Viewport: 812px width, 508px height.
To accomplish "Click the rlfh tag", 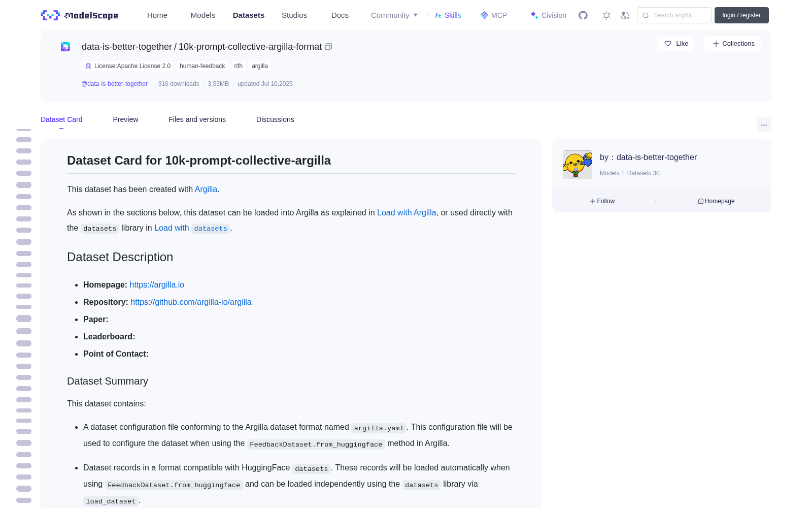I will click(239, 66).
